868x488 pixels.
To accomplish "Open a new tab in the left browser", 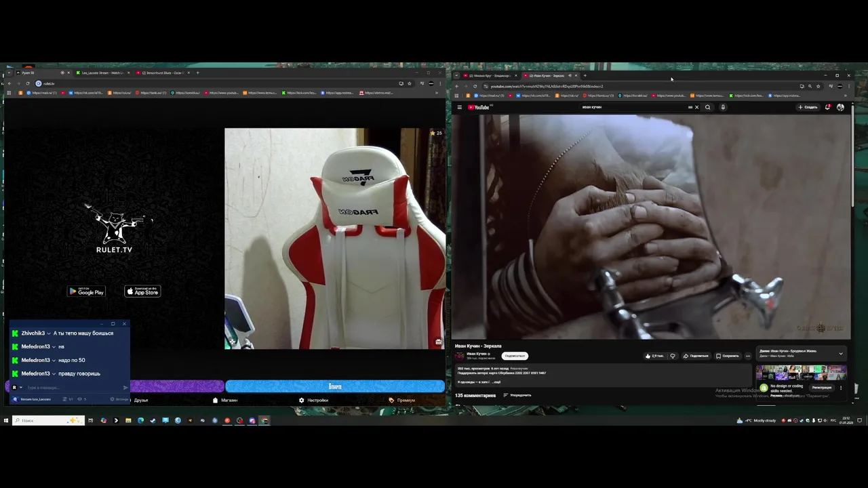I will click(x=197, y=73).
